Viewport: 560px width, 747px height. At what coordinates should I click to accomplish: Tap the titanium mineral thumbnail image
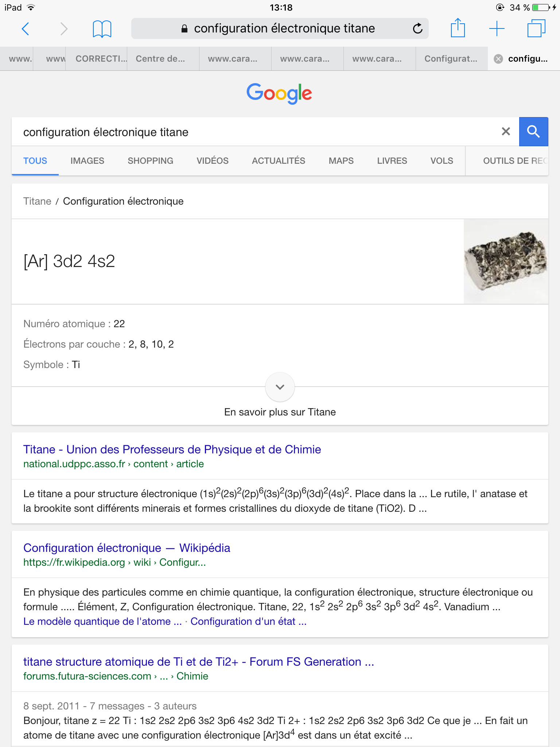[505, 261]
